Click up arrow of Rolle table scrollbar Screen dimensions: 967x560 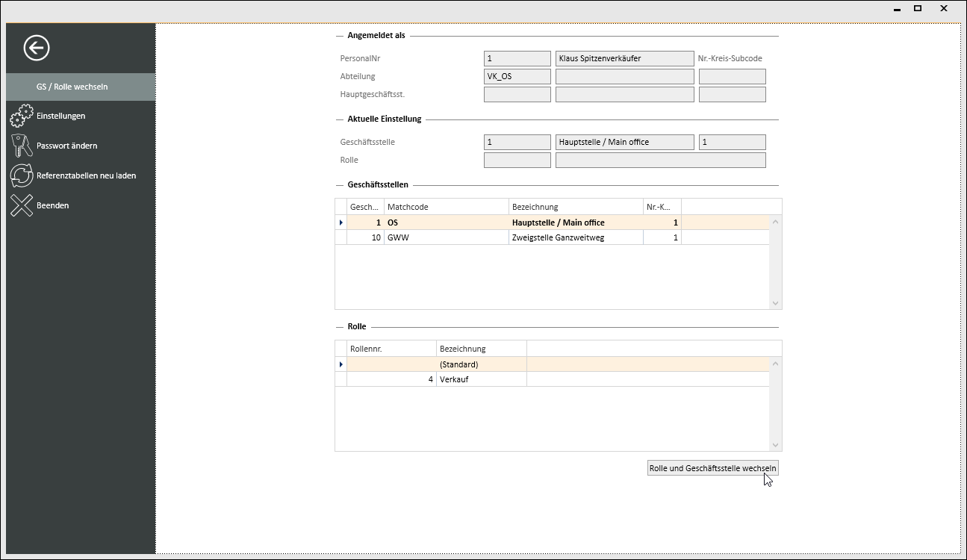(775, 364)
